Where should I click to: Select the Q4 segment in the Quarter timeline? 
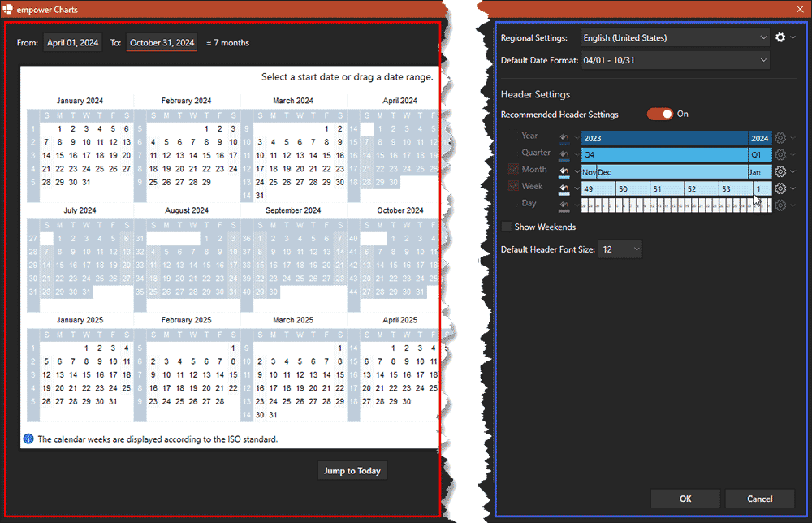tap(666, 153)
